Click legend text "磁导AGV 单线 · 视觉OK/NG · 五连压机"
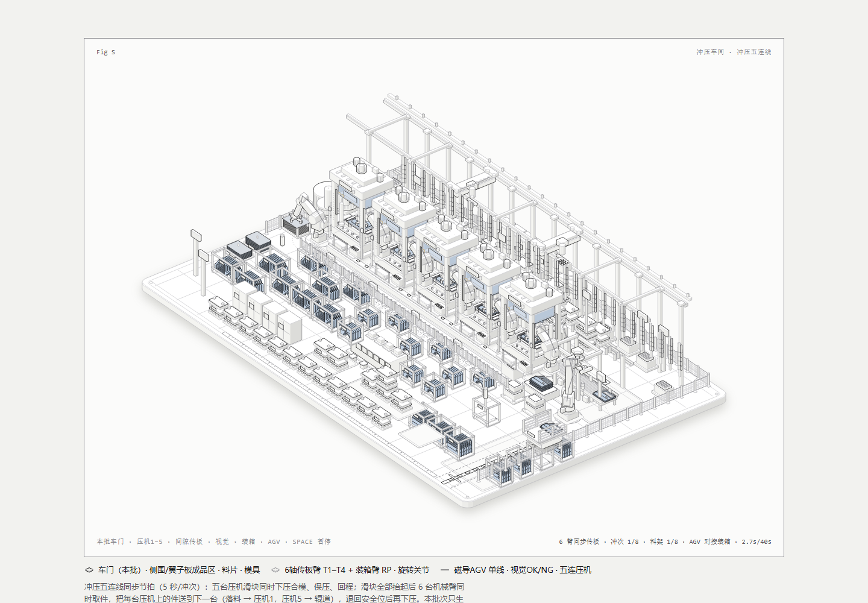The image size is (868, 603). 523,570
